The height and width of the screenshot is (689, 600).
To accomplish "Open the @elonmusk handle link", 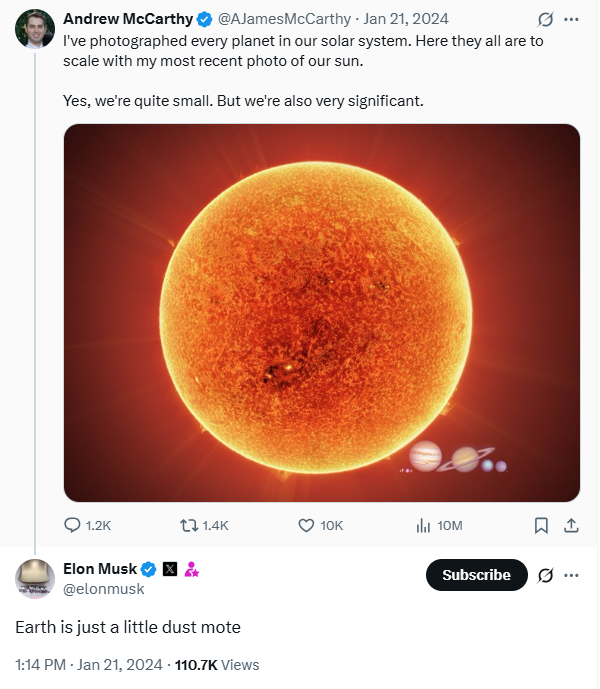I will 103,589.
